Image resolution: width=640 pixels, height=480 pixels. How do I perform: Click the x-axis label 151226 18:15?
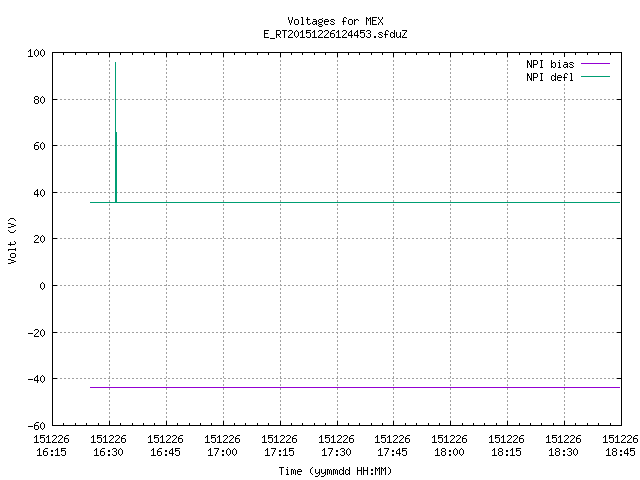pos(507,446)
